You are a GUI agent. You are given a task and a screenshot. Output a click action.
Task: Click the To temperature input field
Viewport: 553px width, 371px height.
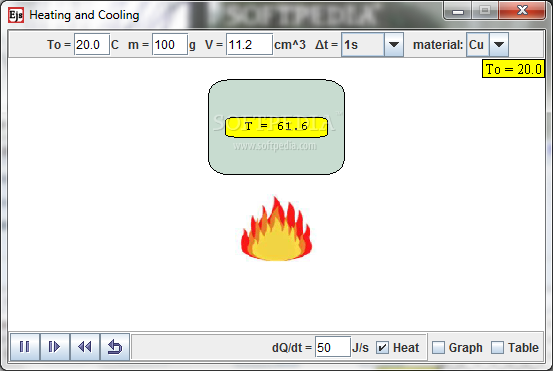92,45
